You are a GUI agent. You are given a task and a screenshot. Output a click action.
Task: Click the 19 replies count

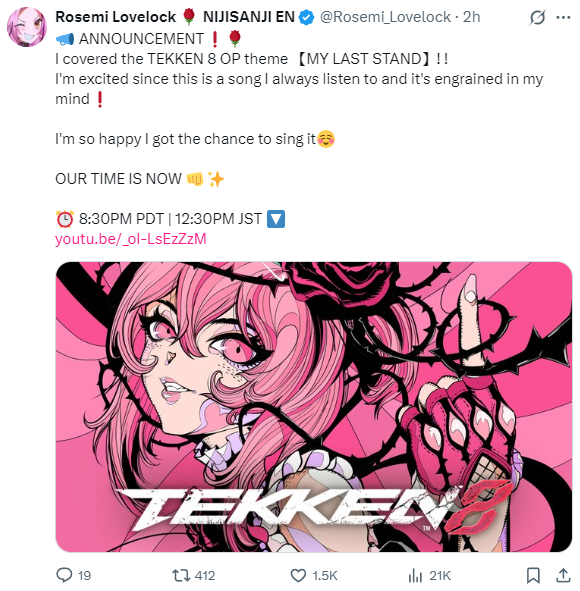84,576
